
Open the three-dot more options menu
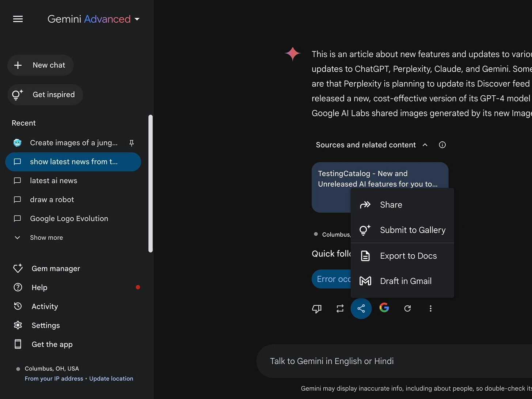pyautogui.click(x=430, y=309)
